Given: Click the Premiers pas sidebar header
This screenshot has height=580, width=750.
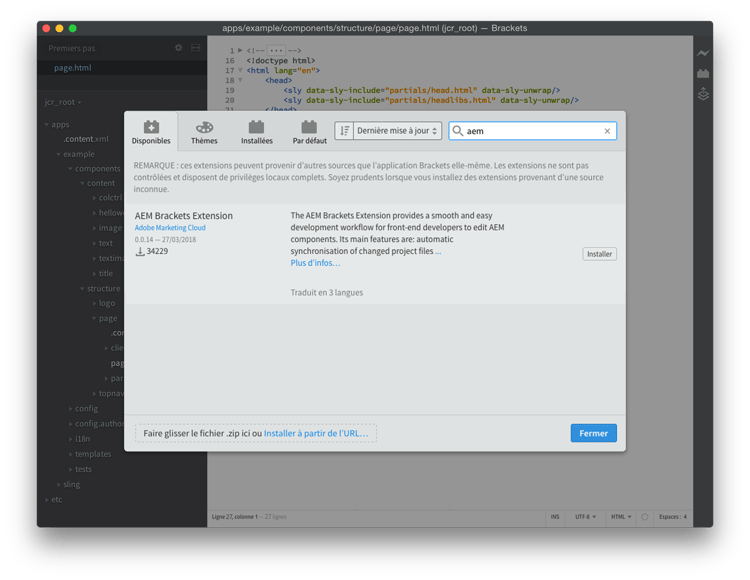Looking at the screenshot, I should (72, 48).
